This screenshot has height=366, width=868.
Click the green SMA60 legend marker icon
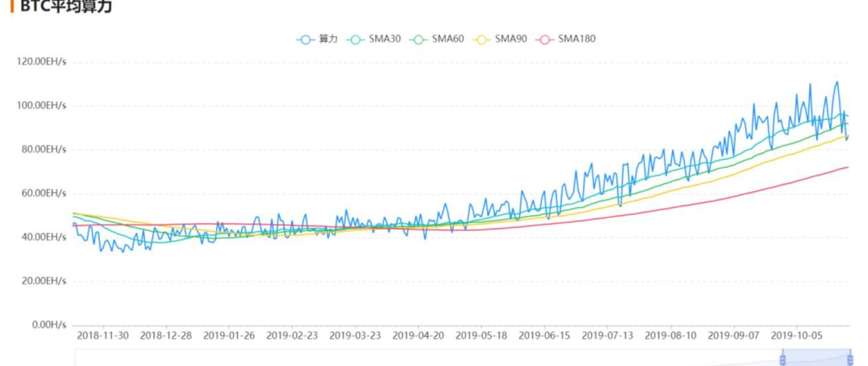tap(418, 39)
